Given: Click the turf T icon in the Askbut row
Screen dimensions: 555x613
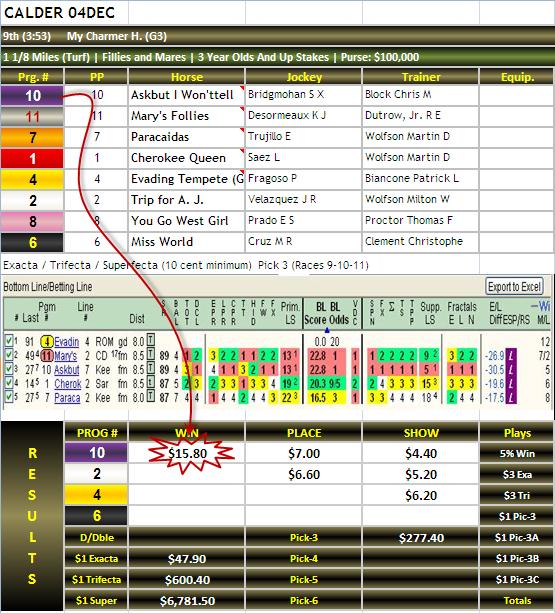Looking at the screenshot, I should coord(151,369).
